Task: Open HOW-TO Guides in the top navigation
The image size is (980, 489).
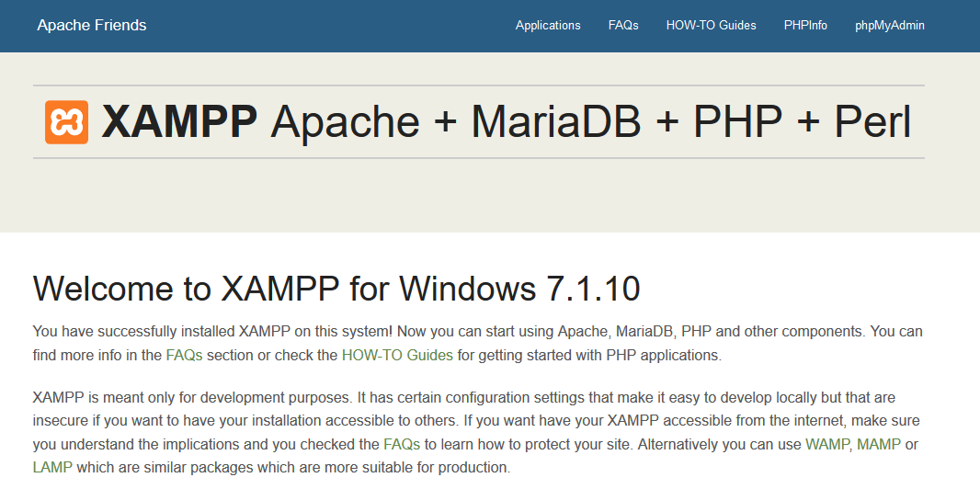Action: pyautogui.click(x=712, y=26)
